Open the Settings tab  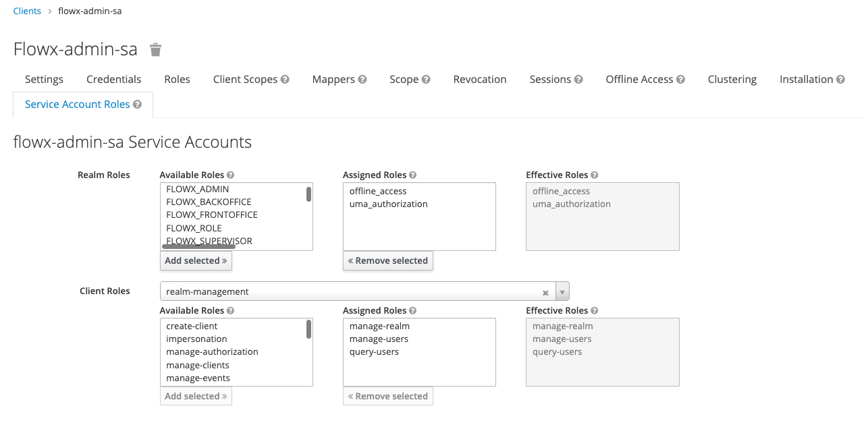[x=44, y=79]
